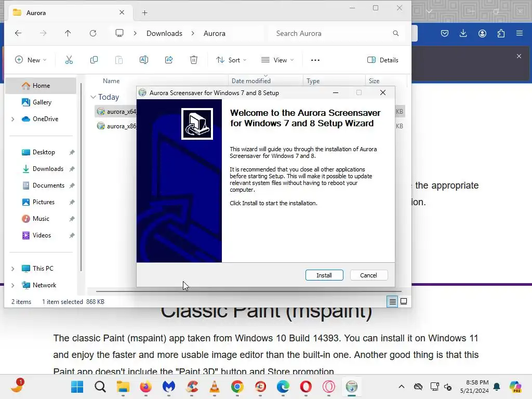Sort by the Type column header
The height and width of the screenshot is (399, 532).
[x=313, y=81]
